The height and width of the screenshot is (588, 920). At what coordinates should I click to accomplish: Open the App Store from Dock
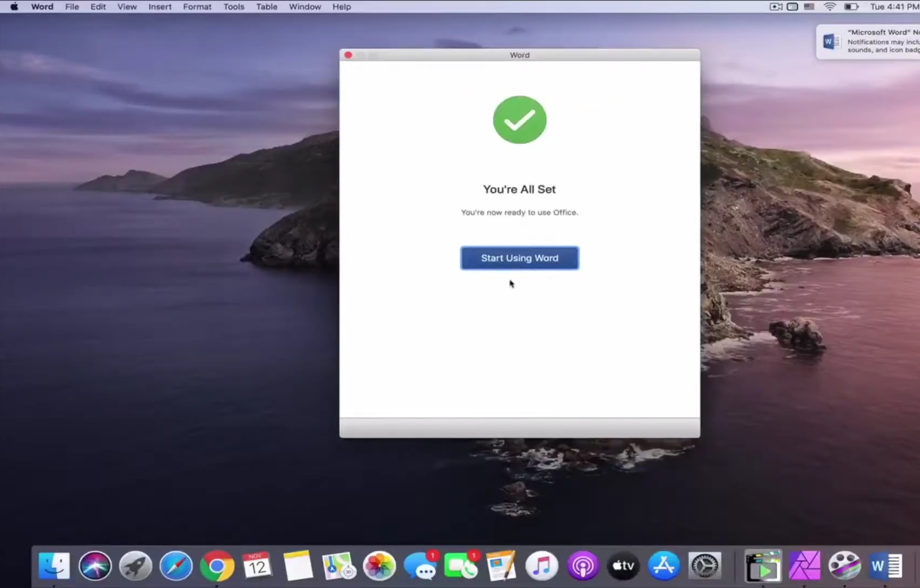[x=664, y=566]
